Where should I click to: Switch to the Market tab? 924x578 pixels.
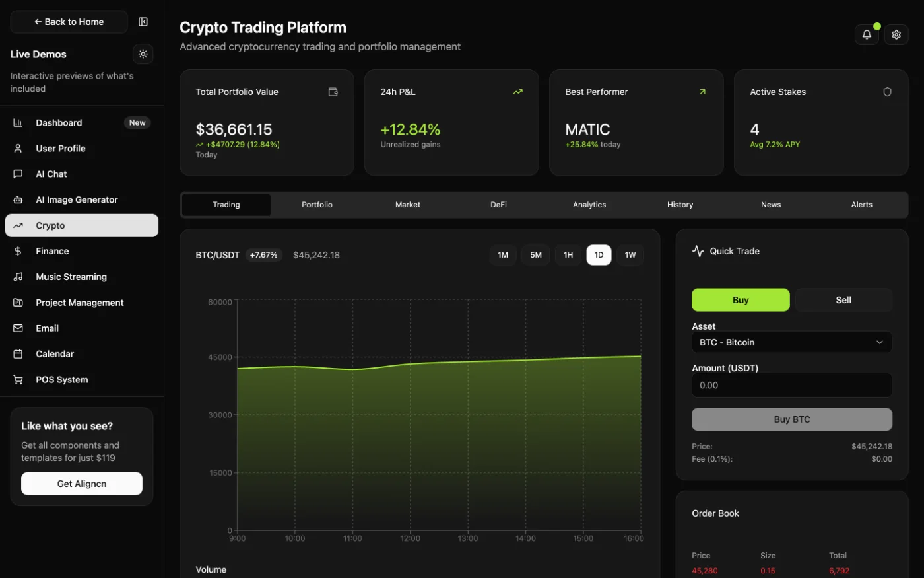[x=408, y=205]
